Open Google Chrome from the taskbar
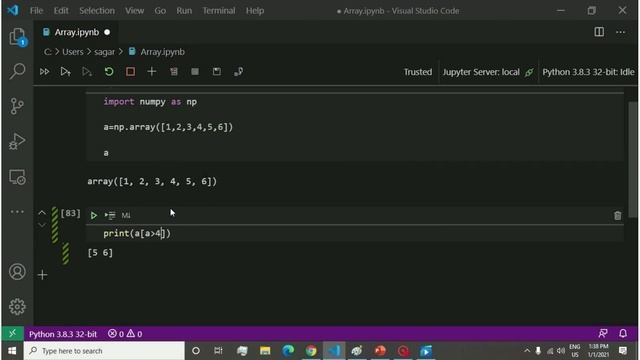This screenshot has height=360, width=640. pos(311,351)
